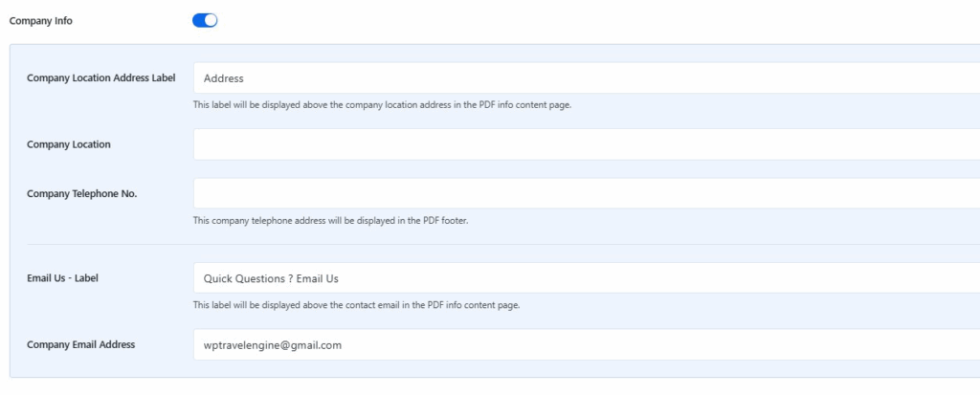Click the "Company Email Address" label text
The width and height of the screenshot is (980, 395).
coord(81,344)
